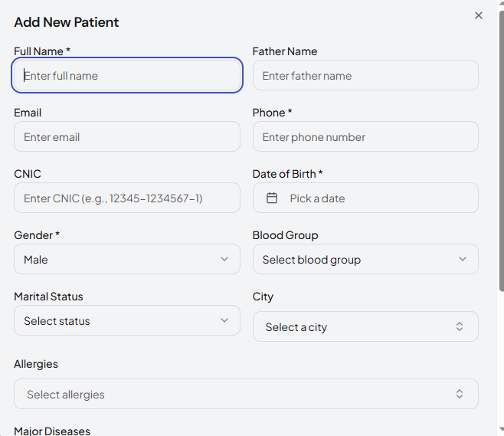This screenshot has width=504, height=436.
Task: Close the Add New Patient dialog
Action: [479, 15]
